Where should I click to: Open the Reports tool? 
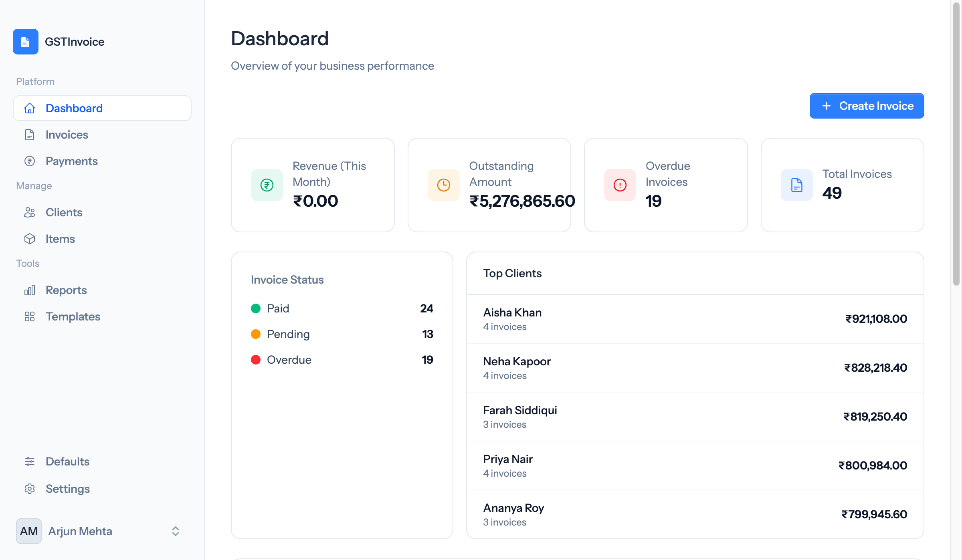click(102, 290)
